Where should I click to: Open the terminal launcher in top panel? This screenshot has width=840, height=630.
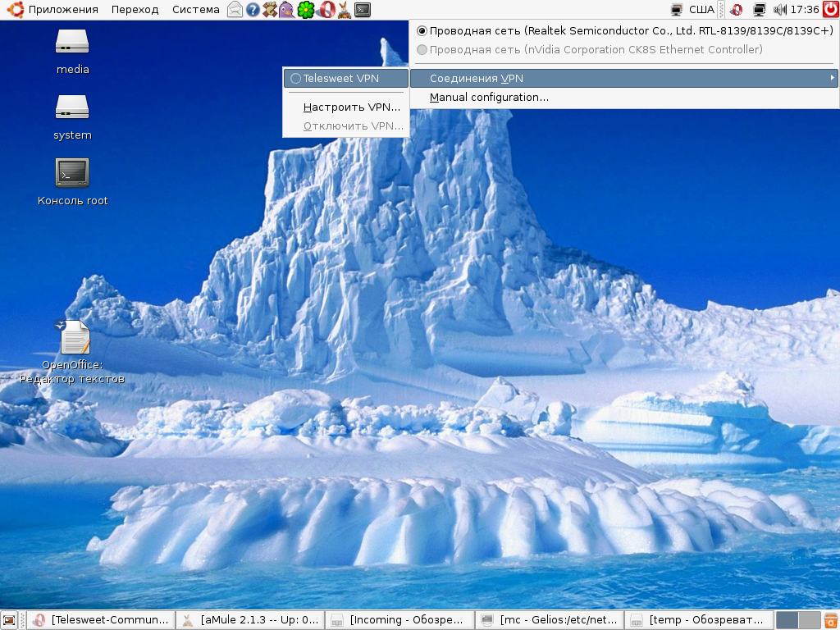coord(362,10)
